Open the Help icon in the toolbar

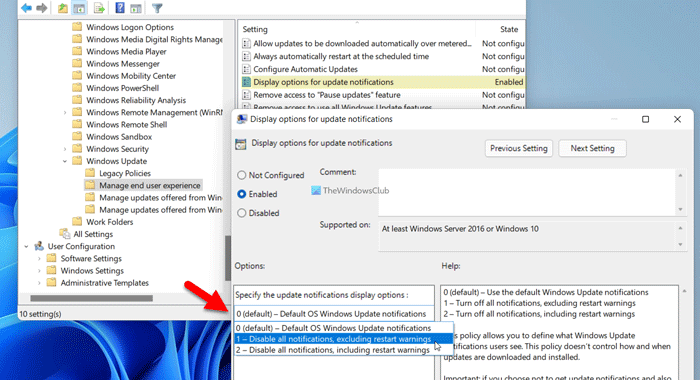point(120,8)
